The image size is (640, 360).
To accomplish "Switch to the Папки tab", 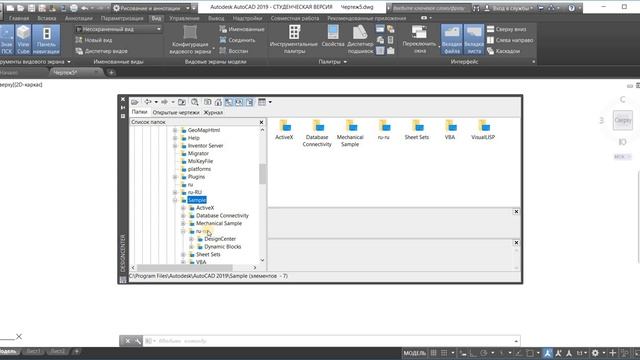I will pyautogui.click(x=139, y=112).
